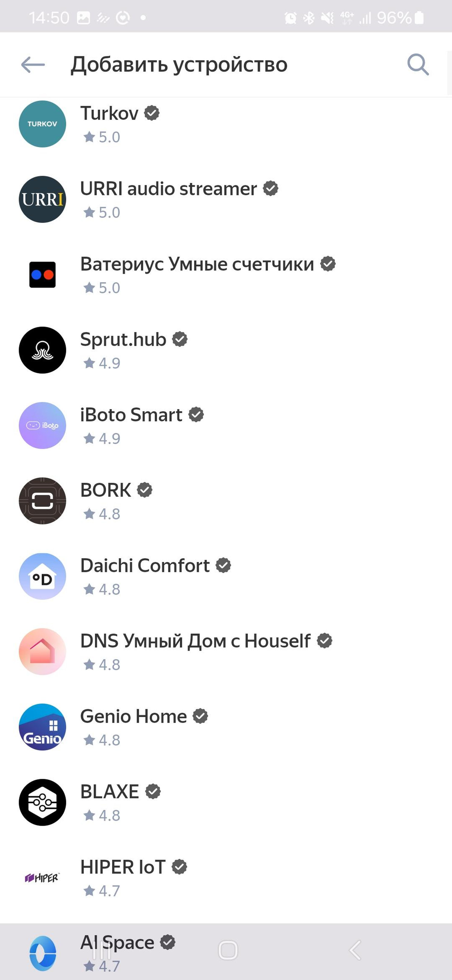
Task: Tap Android recent apps button
Action: (x=102, y=950)
